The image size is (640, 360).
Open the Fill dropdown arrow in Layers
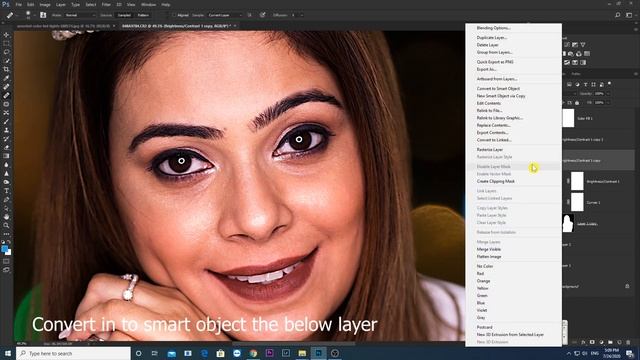(x=608, y=102)
